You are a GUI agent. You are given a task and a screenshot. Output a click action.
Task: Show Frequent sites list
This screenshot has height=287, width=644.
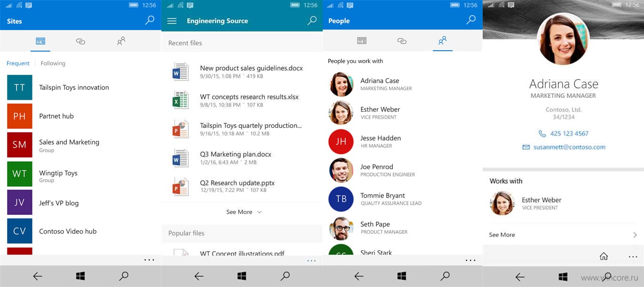18,63
